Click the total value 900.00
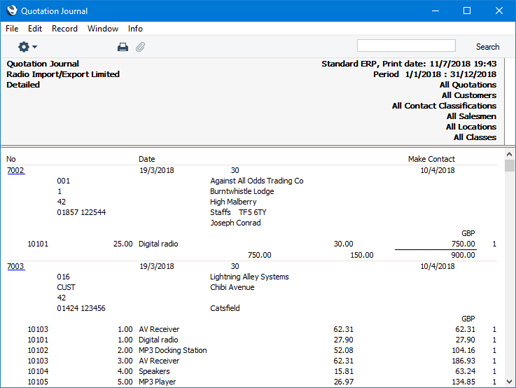 [463, 255]
